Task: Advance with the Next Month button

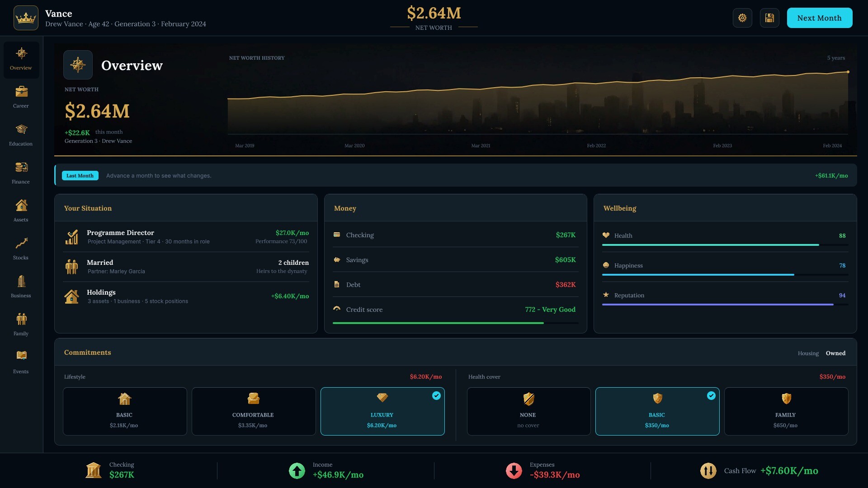Action: pos(820,18)
